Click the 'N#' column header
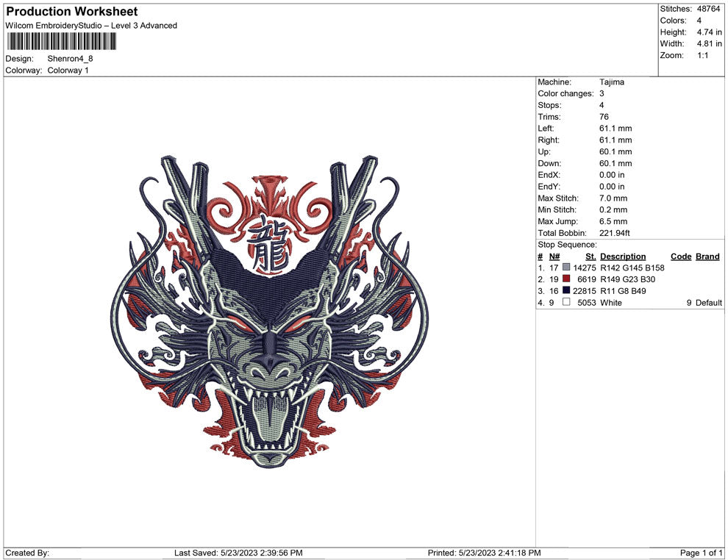Viewport: 728px width, 560px height. (x=554, y=256)
